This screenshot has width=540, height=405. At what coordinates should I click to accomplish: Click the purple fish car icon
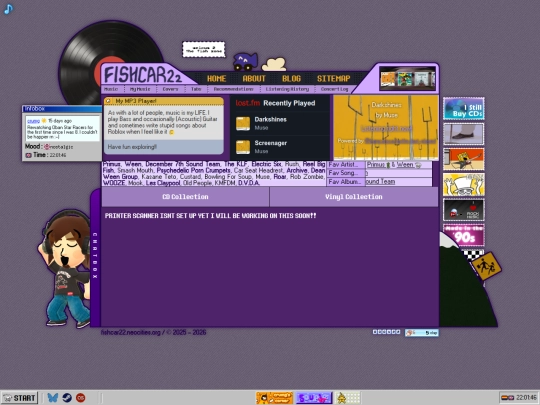tap(245, 61)
